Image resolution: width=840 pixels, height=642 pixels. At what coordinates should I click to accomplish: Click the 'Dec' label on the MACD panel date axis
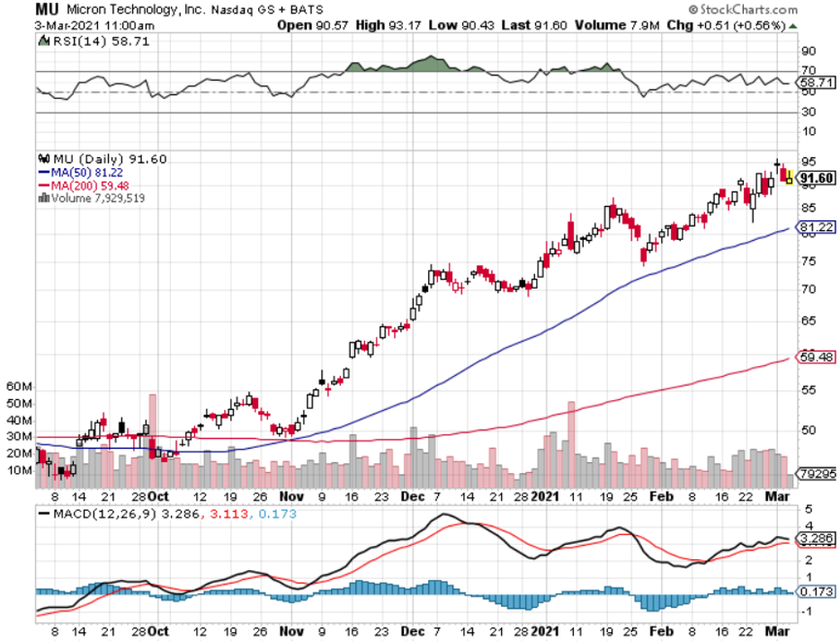tap(413, 631)
